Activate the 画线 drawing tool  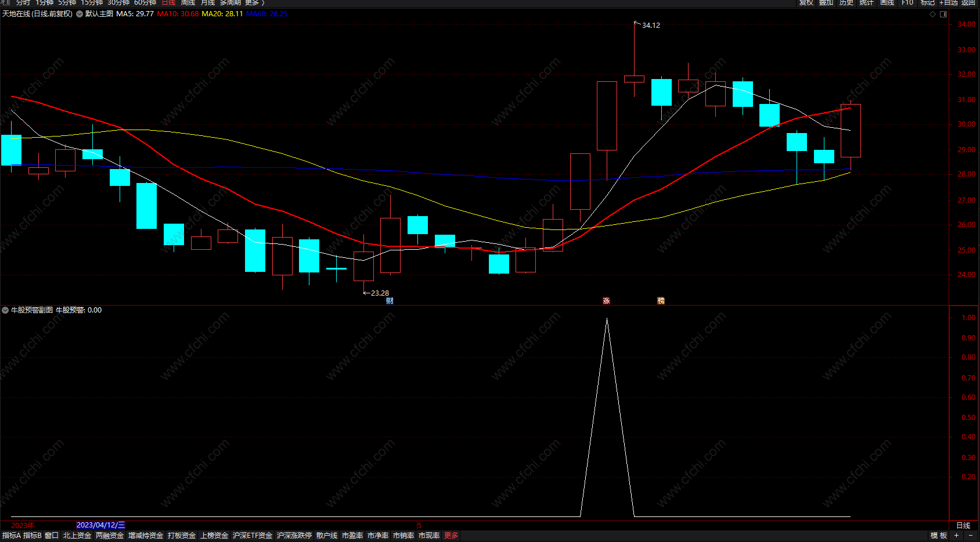[x=887, y=3]
